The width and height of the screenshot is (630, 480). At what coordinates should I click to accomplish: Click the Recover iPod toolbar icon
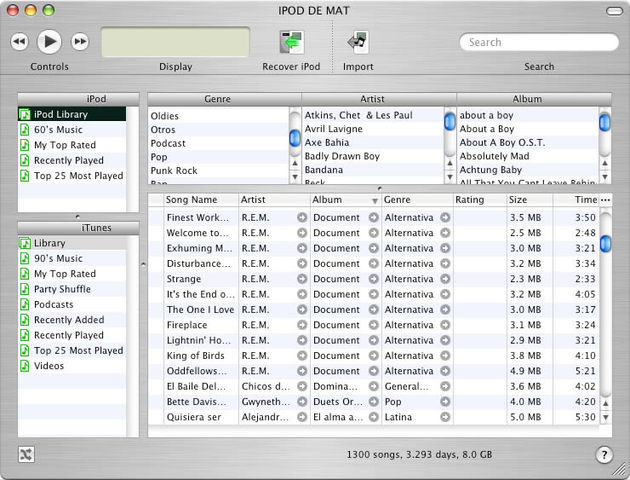(x=291, y=42)
